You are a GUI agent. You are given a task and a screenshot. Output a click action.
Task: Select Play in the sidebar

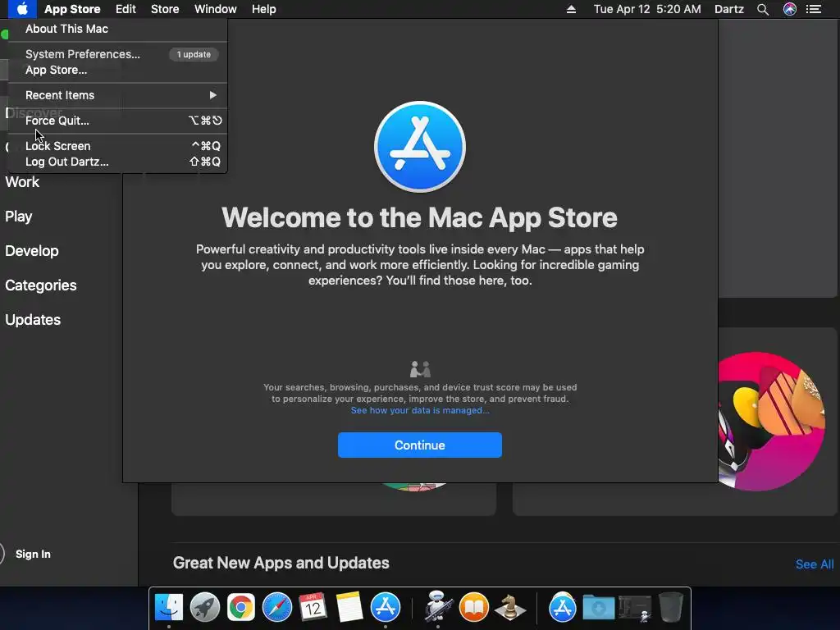tap(19, 217)
